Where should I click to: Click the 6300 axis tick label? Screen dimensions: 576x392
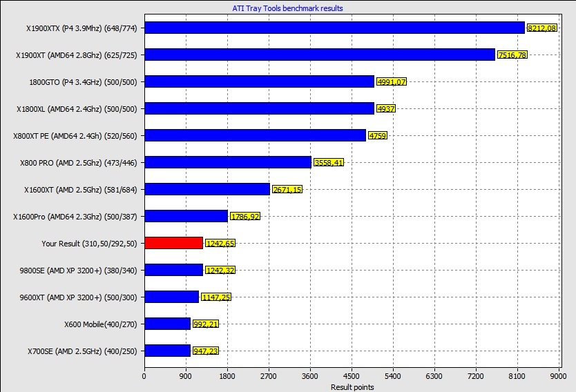point(434,376)
